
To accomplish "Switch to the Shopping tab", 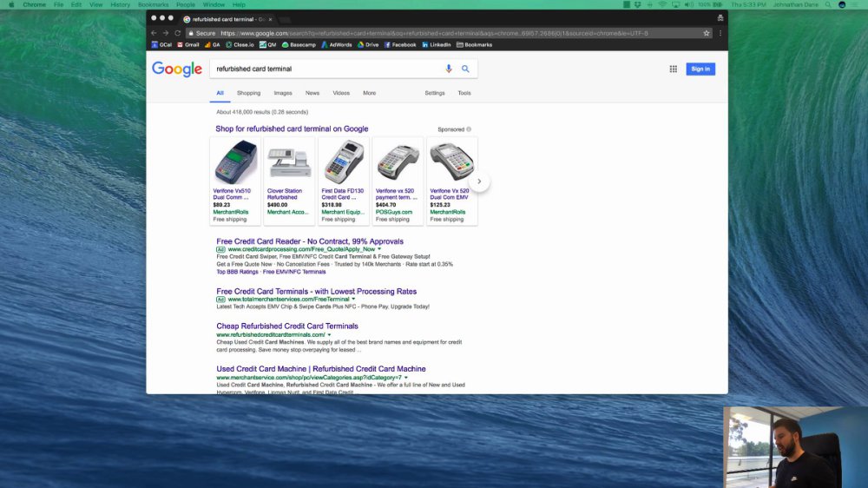I will [x=248, y=93].
